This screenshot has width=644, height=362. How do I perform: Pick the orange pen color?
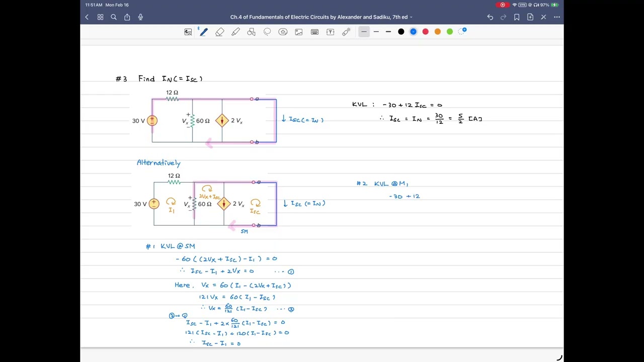point(438,32)
